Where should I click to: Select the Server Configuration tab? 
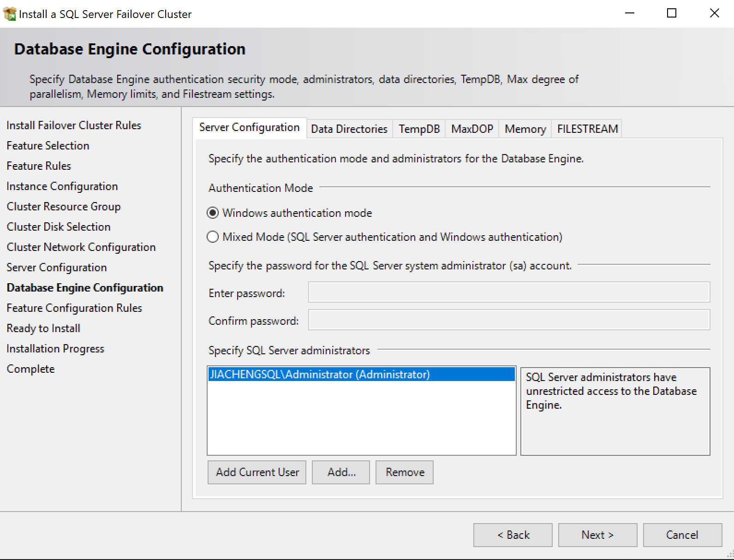click(x=249, y=128)
